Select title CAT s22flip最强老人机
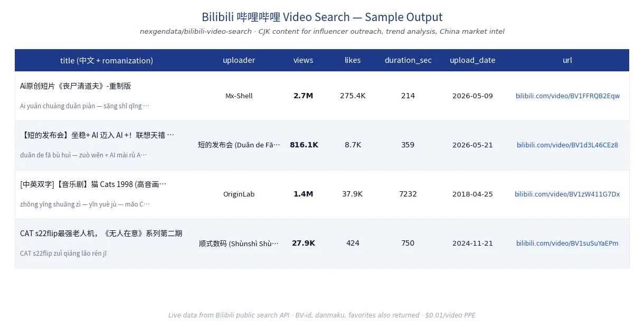Screen dimensions: 644x327 click(x=101, y=233)
